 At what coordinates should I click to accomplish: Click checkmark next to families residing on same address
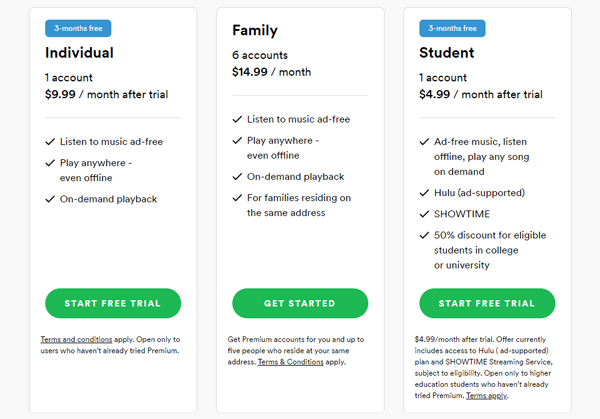pyautogui.click(x=237, y=198)
